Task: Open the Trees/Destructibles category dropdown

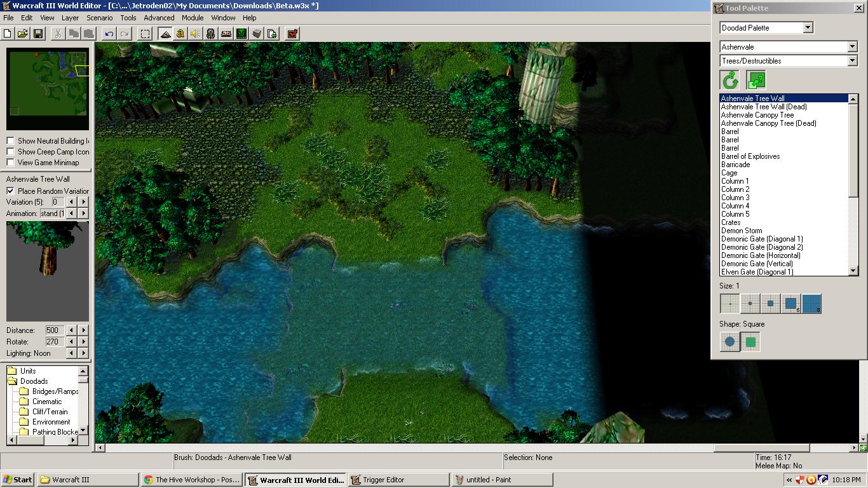Action: pyautogui.click(x=853, y=61)
